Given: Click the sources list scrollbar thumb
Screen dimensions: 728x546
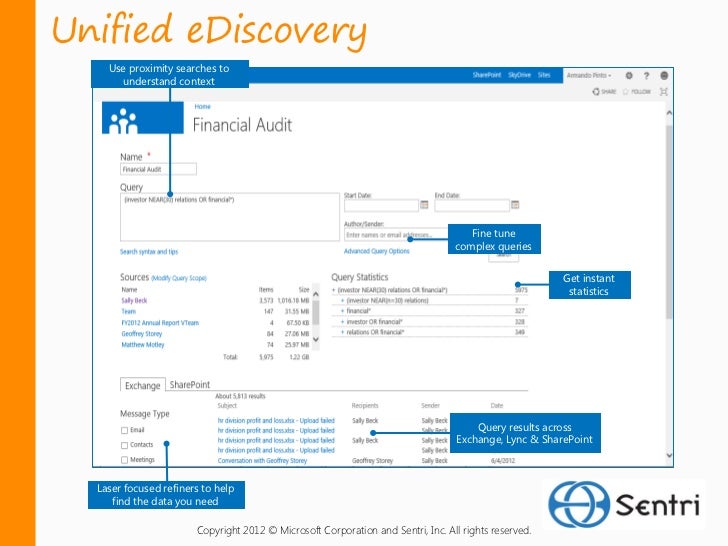Looking at the screenshot, I should pos(316,312).
